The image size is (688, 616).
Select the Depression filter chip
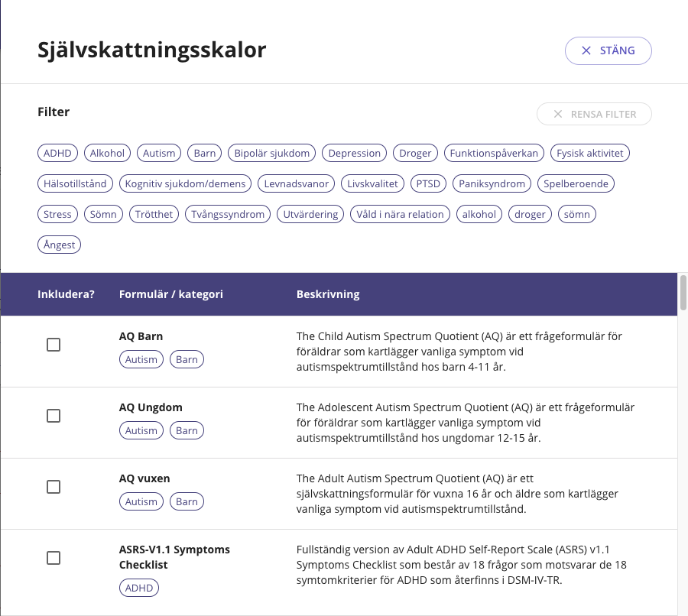coord(354,153)
